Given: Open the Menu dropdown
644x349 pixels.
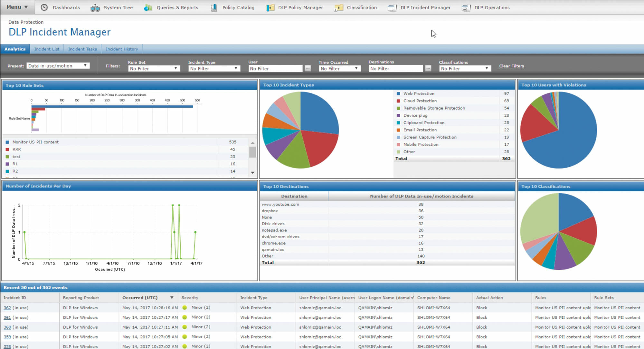Looking at the screenshot, I should point(17,7).
